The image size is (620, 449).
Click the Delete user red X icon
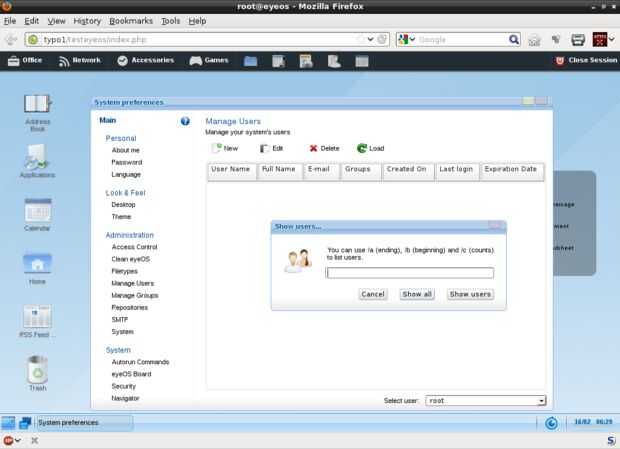(x=313, y=148)
